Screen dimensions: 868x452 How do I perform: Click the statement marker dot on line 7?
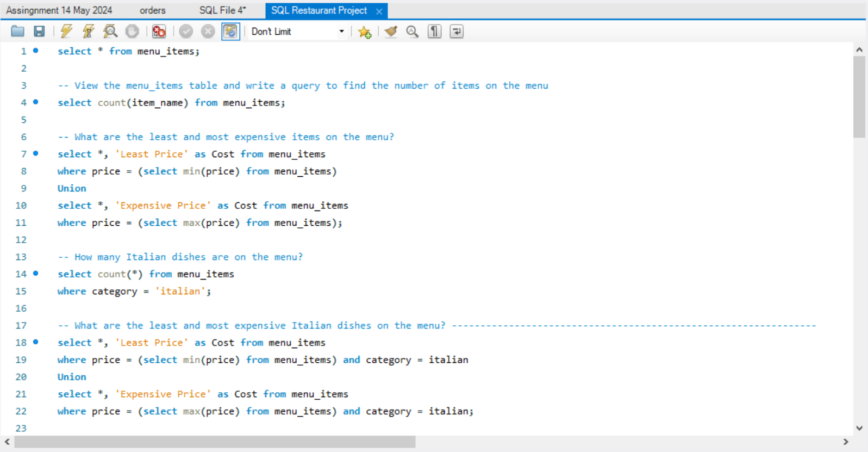pyautogui.click(x=36, y=153)
